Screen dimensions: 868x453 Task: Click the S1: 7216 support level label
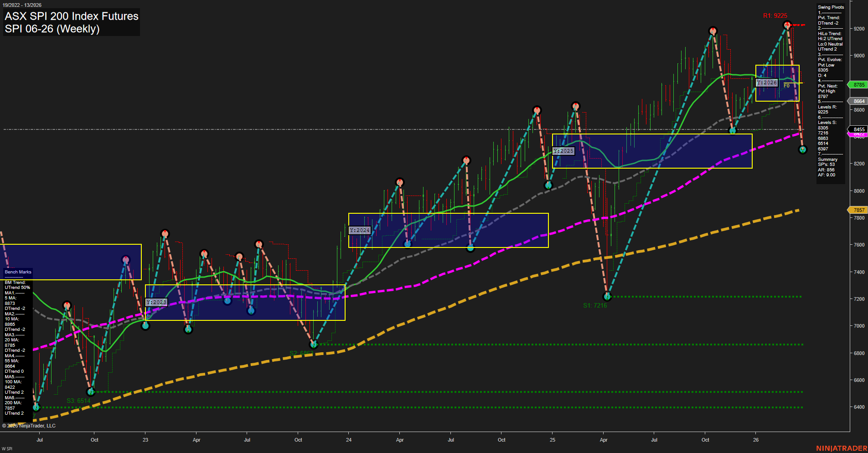click(x=595, y=305)
